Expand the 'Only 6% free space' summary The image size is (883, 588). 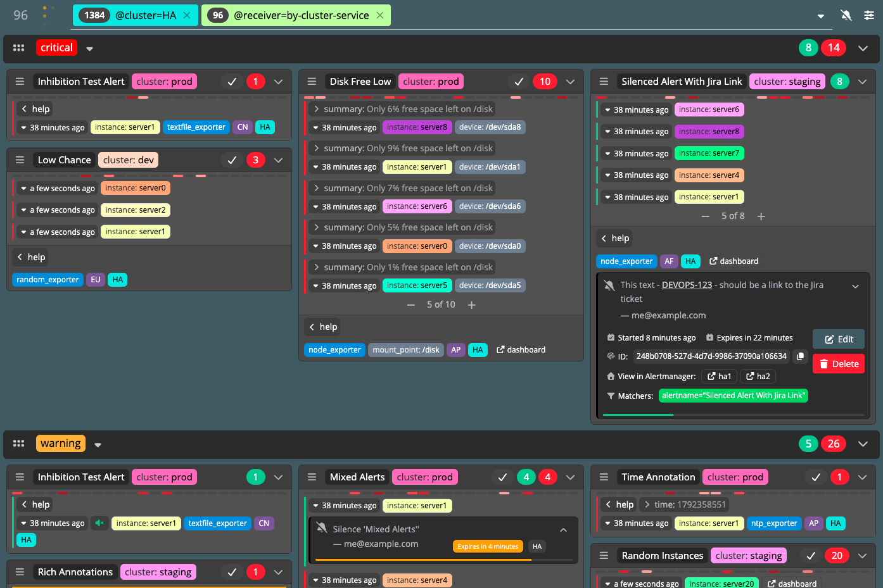[x=403, y=109]
